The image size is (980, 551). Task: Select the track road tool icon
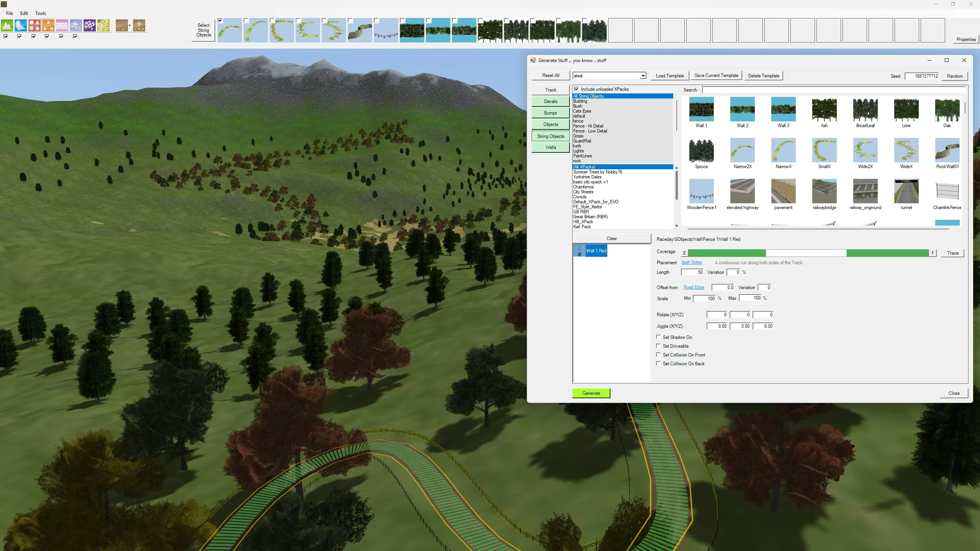tap(21, 26)
